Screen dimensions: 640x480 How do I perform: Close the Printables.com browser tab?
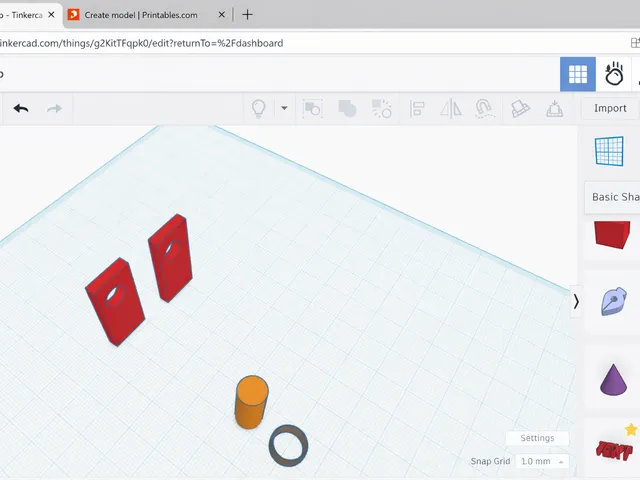[221, 15]
